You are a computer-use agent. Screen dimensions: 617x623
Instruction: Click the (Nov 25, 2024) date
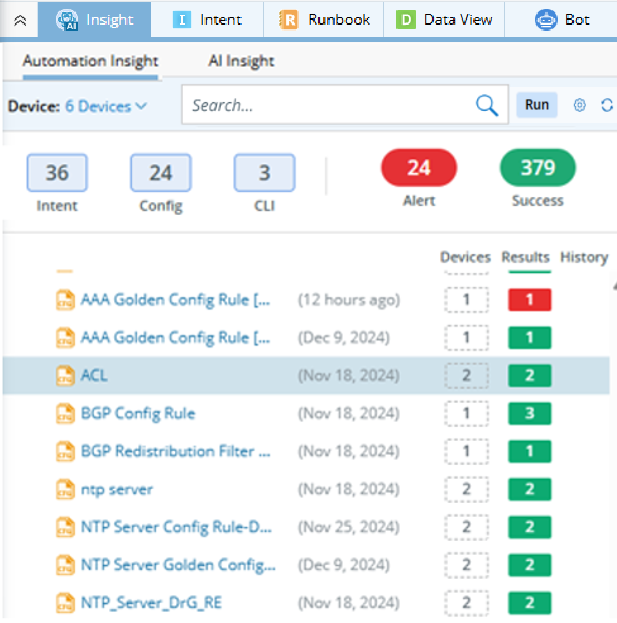349,527
